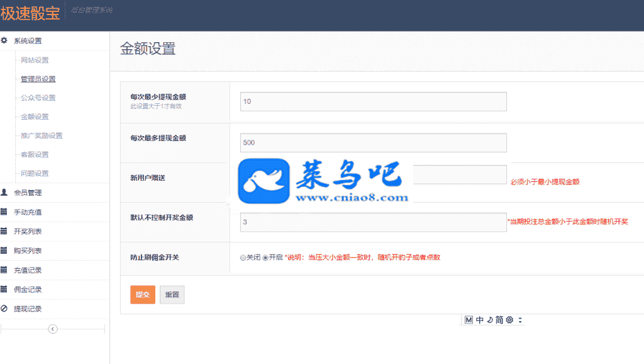Click the calendar icon beside 手动充值
Viewport: 644px width, 364px height.
pyautogui.click(x=4, y=212)
